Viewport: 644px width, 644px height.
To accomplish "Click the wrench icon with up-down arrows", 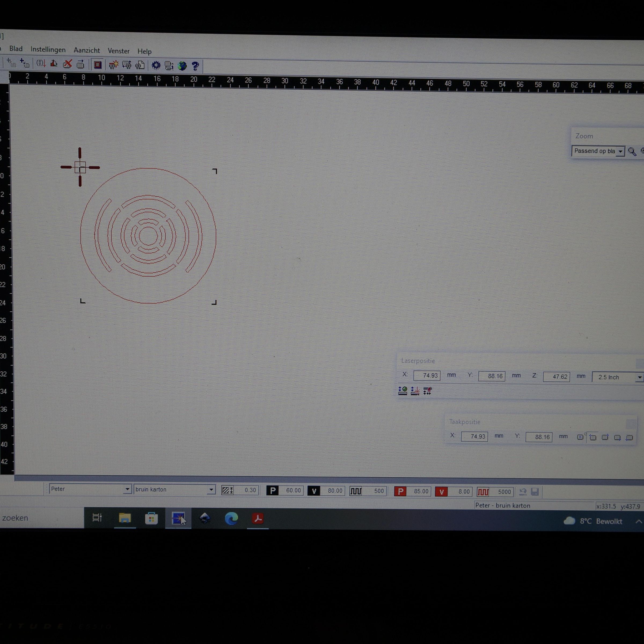I will 127,65.
